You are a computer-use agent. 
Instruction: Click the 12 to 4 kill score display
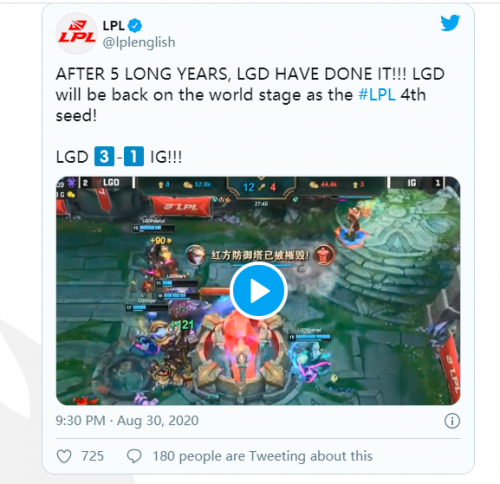pos(260,187)
